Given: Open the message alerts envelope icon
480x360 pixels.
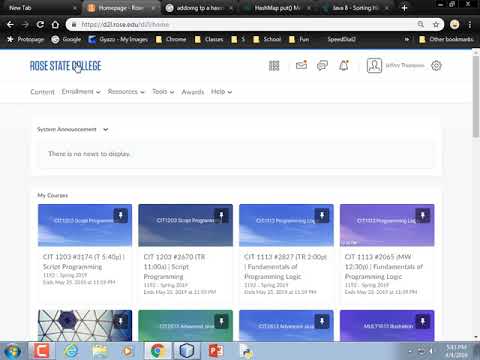Looking at the screenshot, I should (x=301, y=65).
